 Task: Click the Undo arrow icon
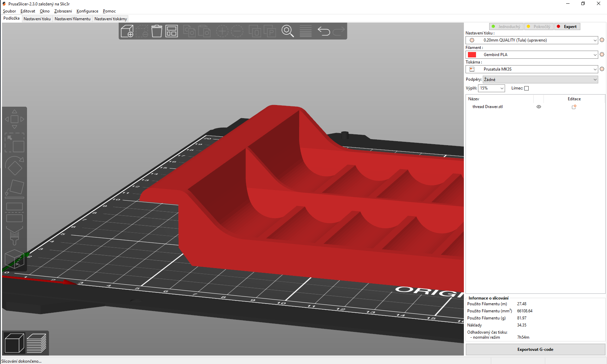click(x=324, y=31)
